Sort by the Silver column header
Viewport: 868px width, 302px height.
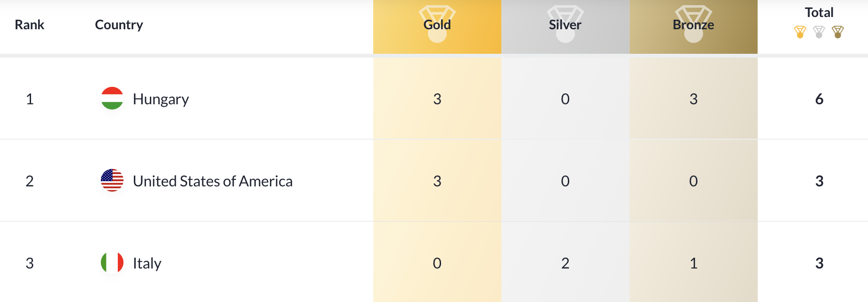(x=565, y=25)
